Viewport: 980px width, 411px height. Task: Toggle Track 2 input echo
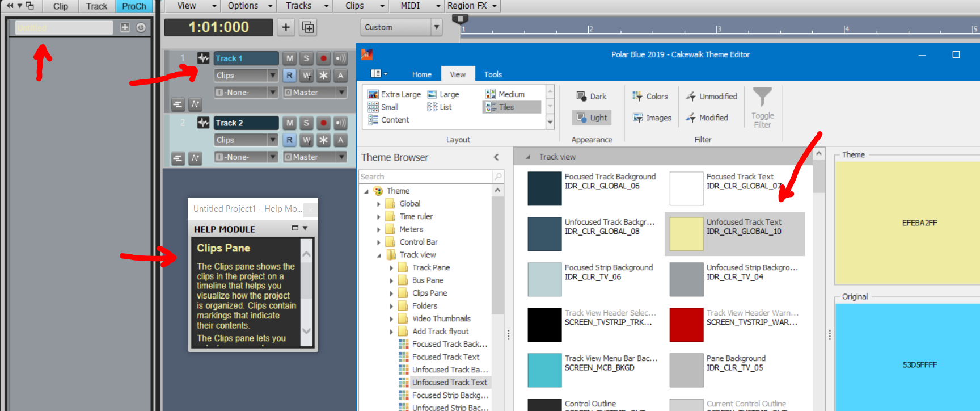[340, 123]
